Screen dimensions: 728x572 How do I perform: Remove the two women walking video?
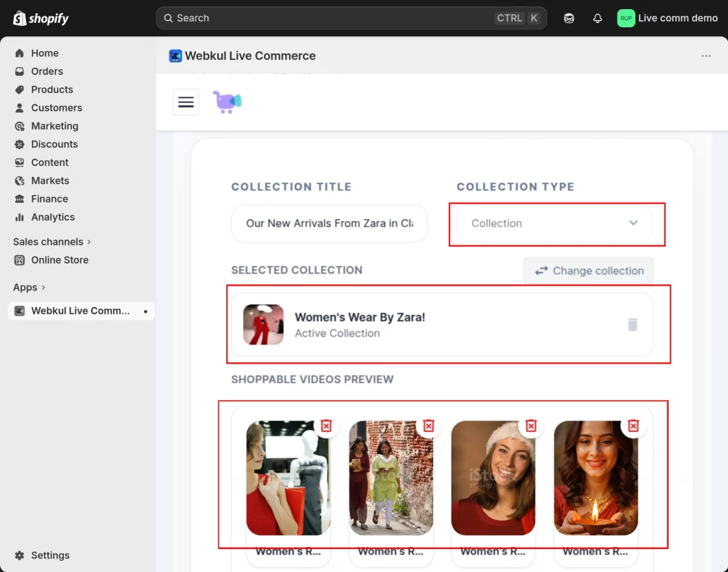pyautogui.click(x=429, y=426)
